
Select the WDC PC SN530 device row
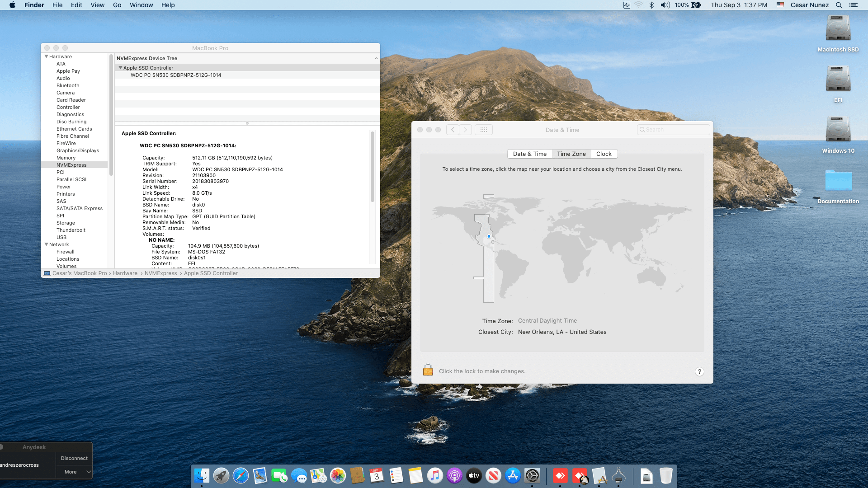pos(247,75)
